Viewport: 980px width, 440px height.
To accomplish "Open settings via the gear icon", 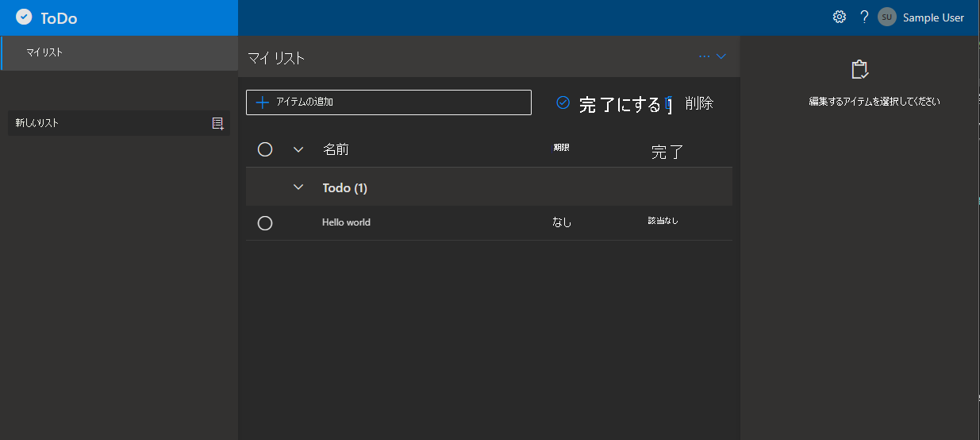I will [840, 17].
